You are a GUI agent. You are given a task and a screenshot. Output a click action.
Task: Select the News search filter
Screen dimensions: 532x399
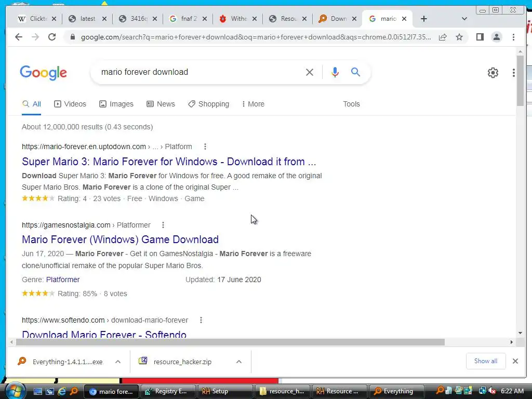click(x=161, y=104)
